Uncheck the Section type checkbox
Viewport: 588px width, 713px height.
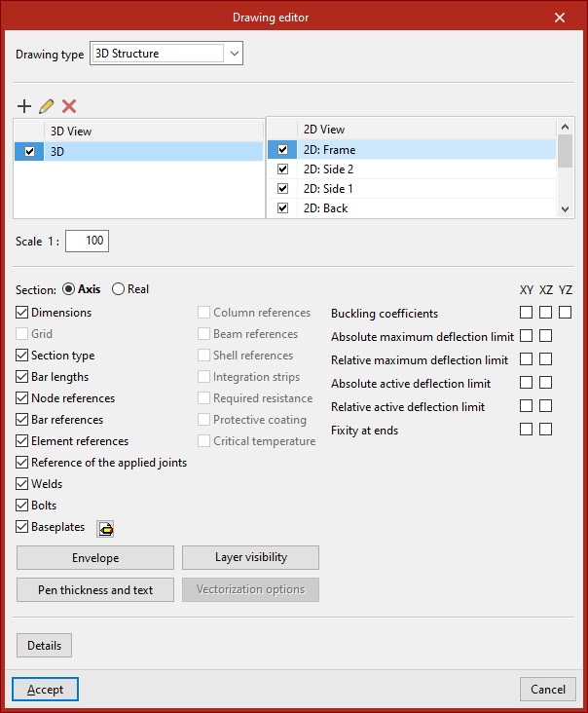tap(21, 356)
